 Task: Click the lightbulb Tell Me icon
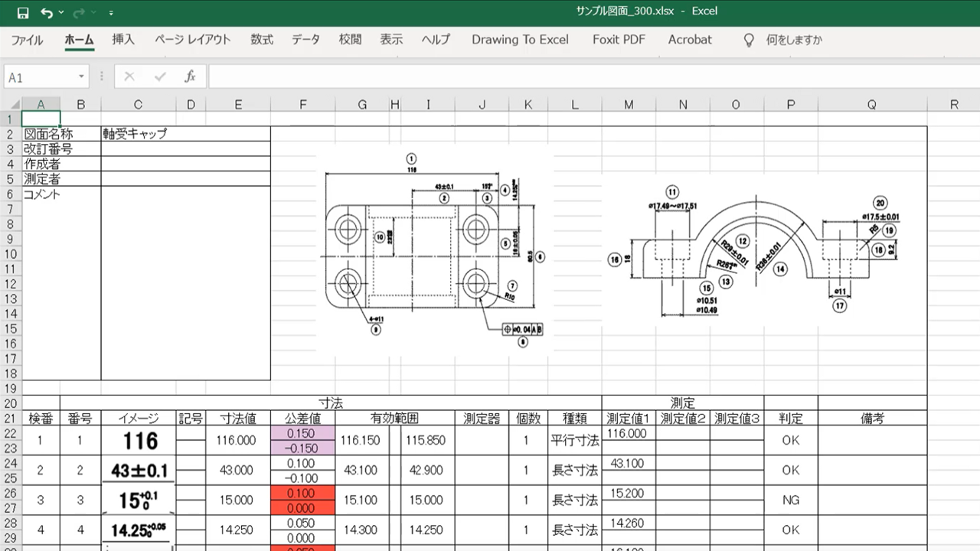[x=749, y=40]
